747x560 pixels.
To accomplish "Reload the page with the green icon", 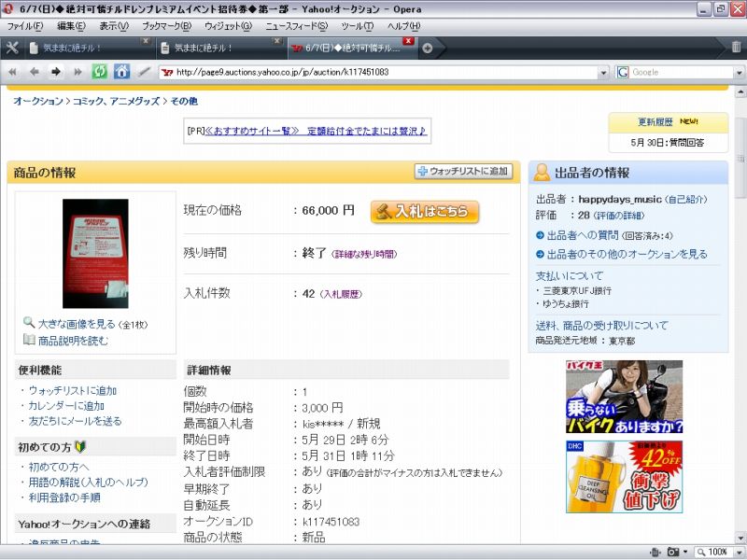I will 100,72.
